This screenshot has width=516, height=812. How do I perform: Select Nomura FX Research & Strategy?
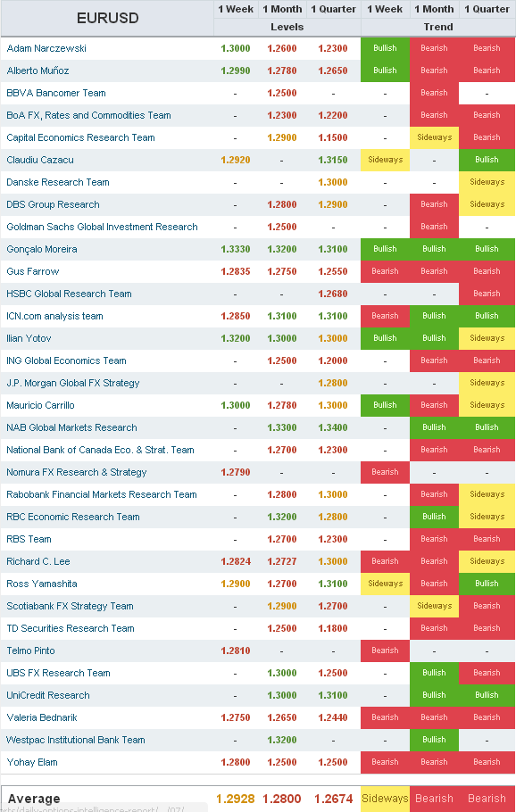(77, 471)
